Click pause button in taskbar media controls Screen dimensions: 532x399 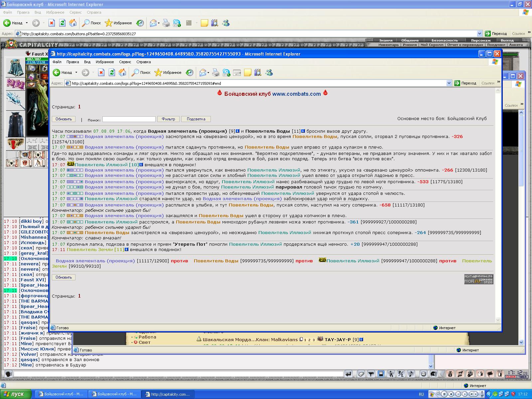(x=444, y=394)
